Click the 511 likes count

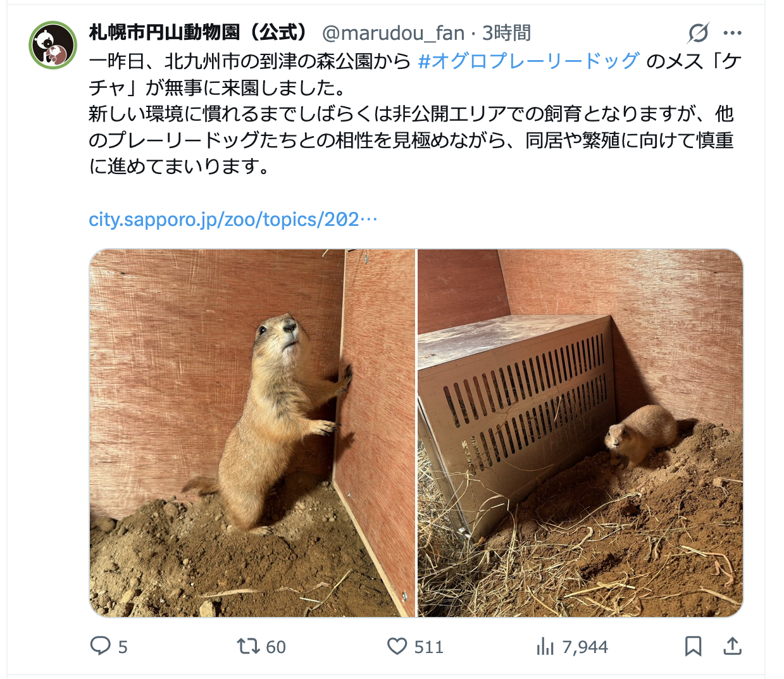tap(428, 647)
